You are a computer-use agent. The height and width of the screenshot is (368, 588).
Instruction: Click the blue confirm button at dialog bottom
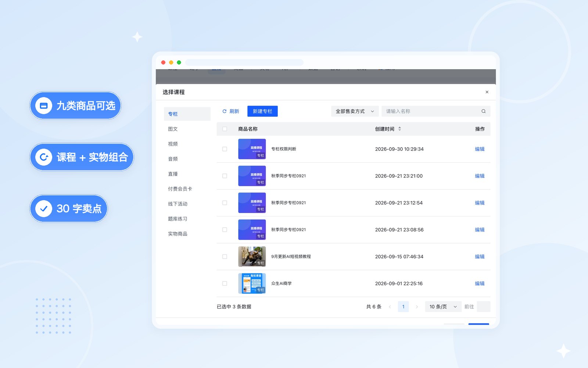point(478,324)
